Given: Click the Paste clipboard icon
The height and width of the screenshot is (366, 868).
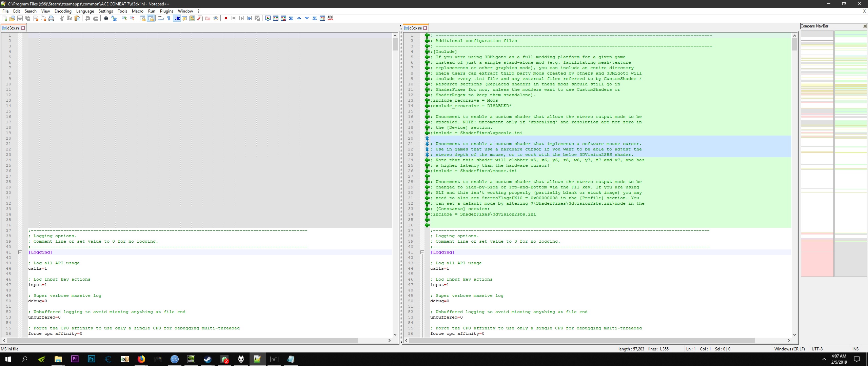Looking at the screenshot, I should [77, 18].
